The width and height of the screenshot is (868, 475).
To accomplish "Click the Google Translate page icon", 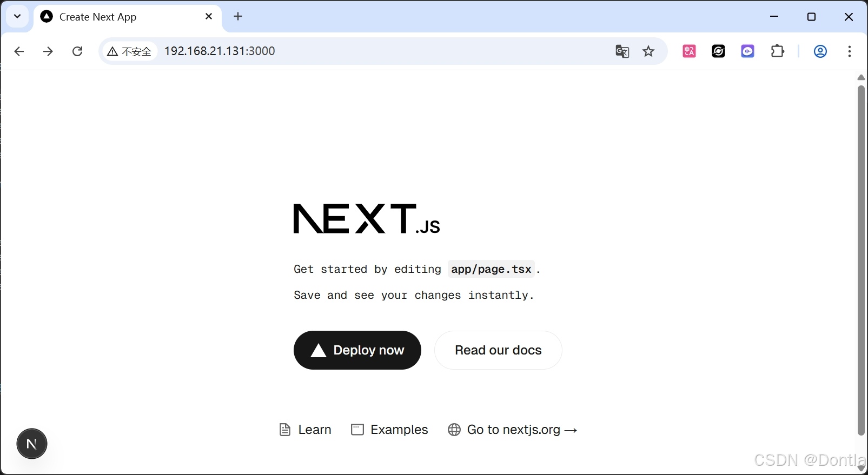I will (622, 51).
